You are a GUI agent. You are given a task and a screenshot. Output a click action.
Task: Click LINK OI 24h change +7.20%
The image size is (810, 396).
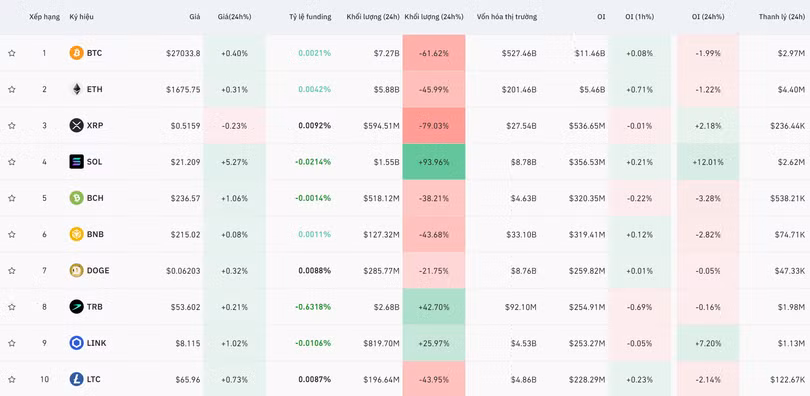click(x=708, y=343)
